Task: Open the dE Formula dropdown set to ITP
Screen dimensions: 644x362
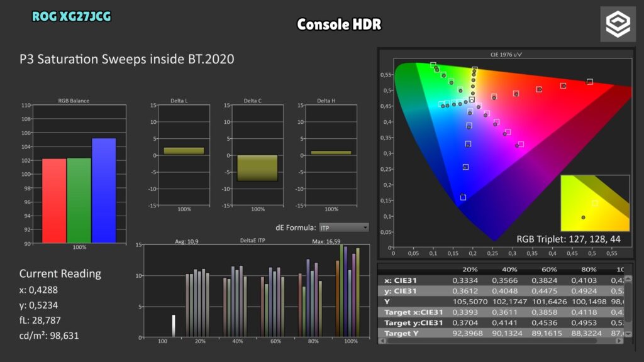Action: pyautogui.click(x=344, y=228)
